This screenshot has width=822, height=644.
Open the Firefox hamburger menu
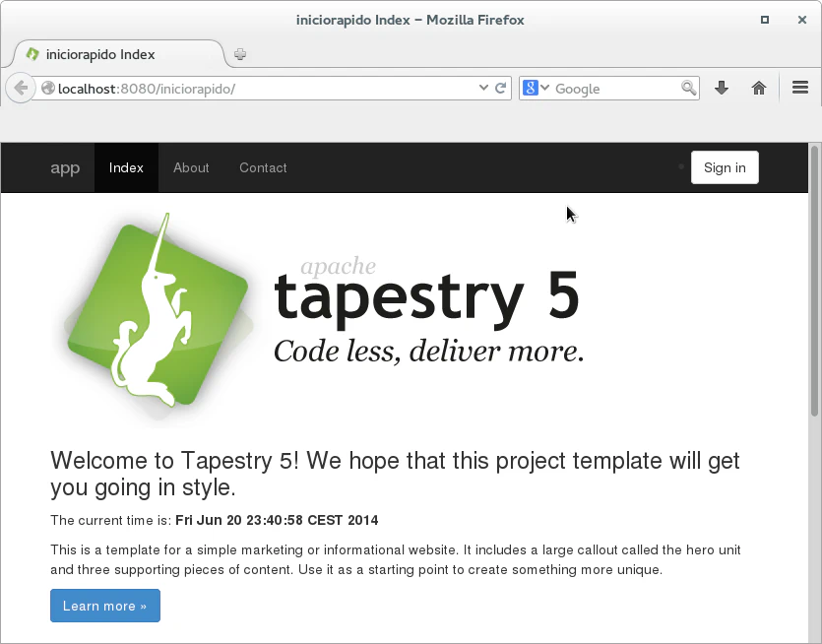800,88
